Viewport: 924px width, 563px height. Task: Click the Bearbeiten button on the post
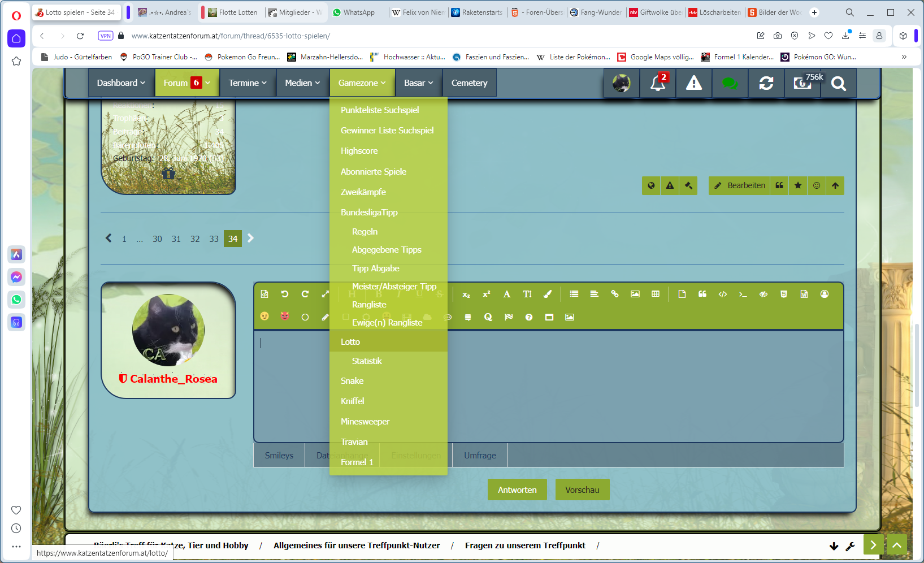pyautogui.click(x=739, y=185)
